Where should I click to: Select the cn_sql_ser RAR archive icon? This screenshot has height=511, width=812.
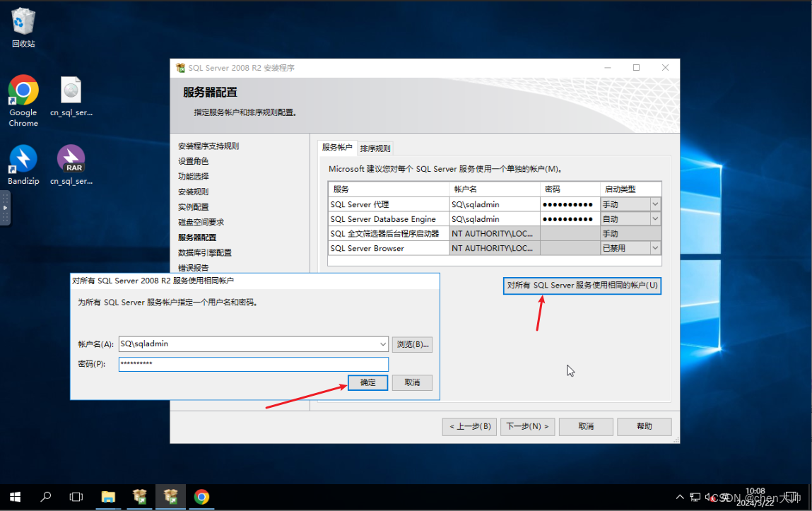[x=71, y=165]
